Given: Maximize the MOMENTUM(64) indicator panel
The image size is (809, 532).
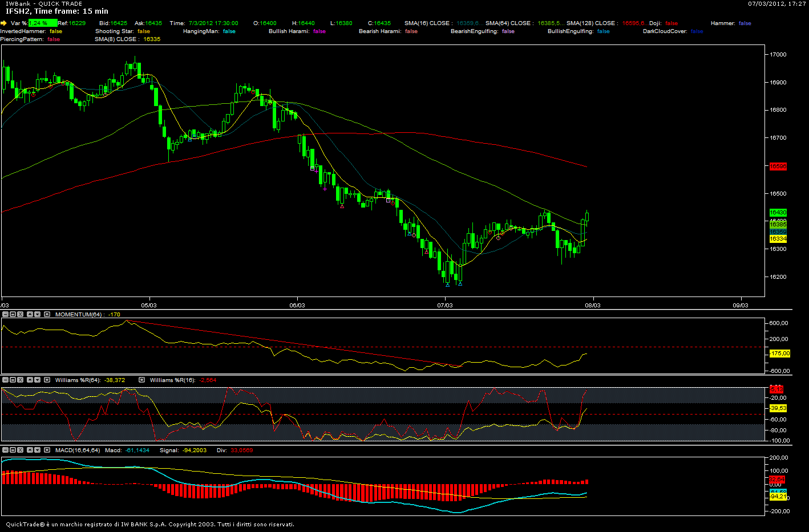Looking at the screenshot, I should (13, 314).
